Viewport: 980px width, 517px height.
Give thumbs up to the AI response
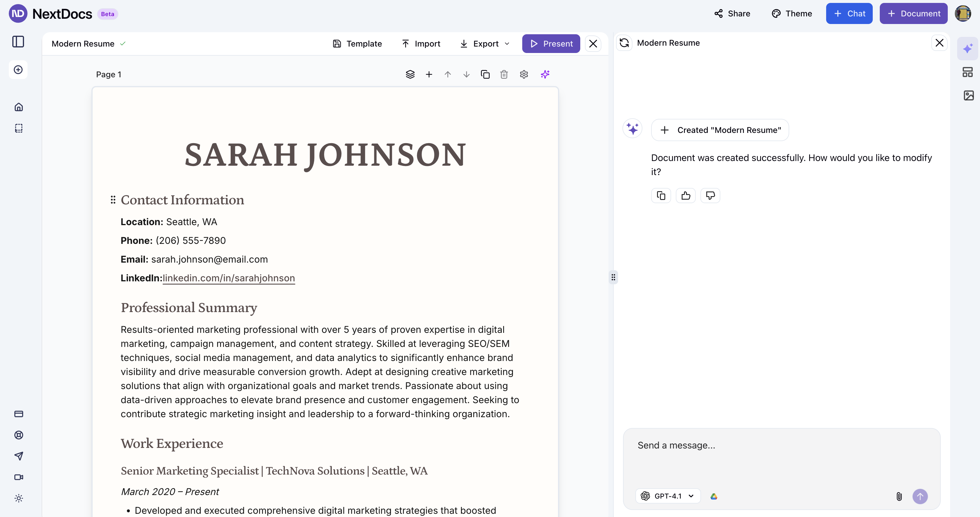click(x=685, y=196)
